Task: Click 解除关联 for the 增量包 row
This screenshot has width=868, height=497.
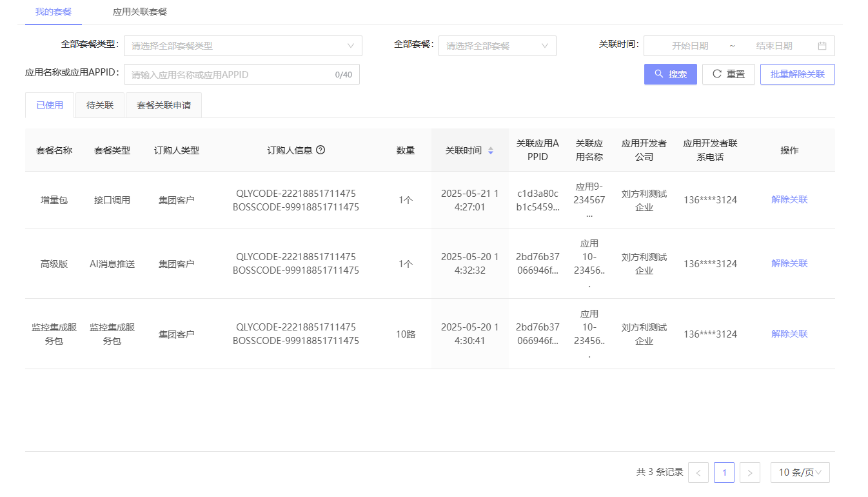Action: point(789,199)
